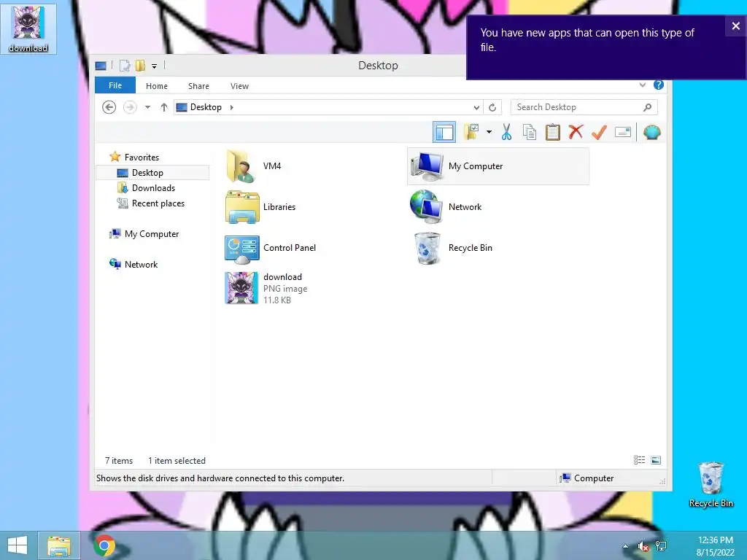Switch to the View ribbon tab
This screenshot has height=560, width=747.
[x=239, y=86]
